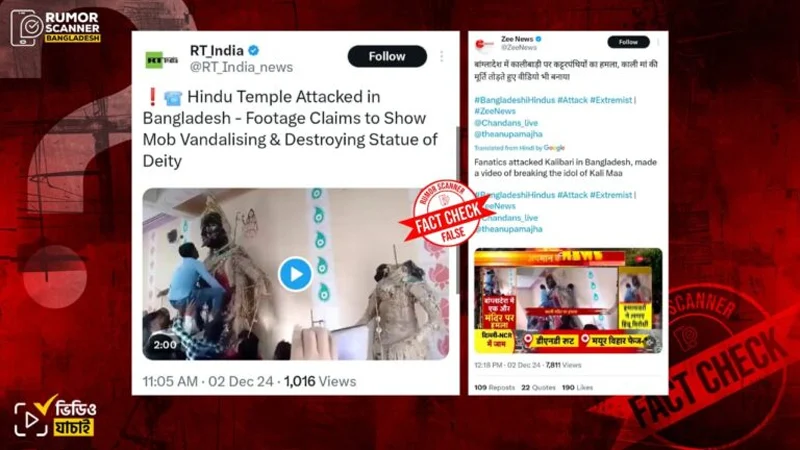800x450 pixels.
Task: Click the Fact Check False stamp
Action: pos(446,213)
